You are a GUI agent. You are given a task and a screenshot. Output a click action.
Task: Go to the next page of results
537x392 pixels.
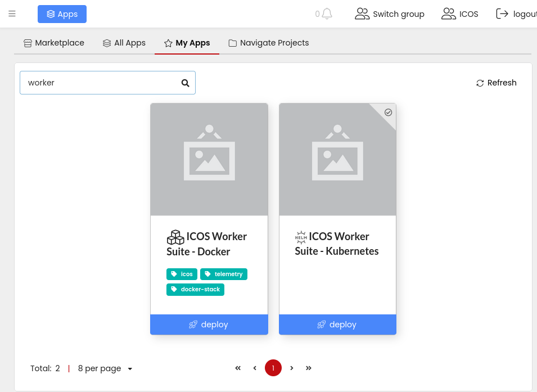click(292, 368)
